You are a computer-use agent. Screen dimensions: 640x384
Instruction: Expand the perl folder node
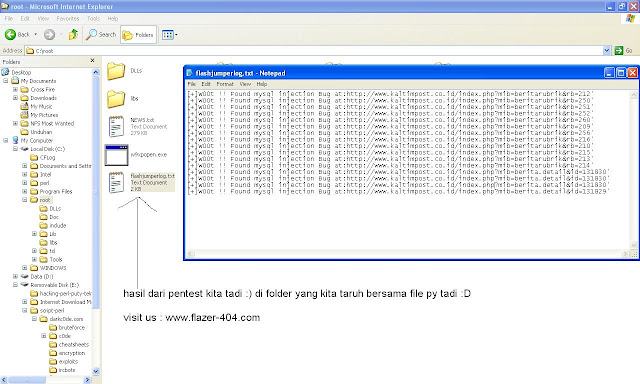25,183
